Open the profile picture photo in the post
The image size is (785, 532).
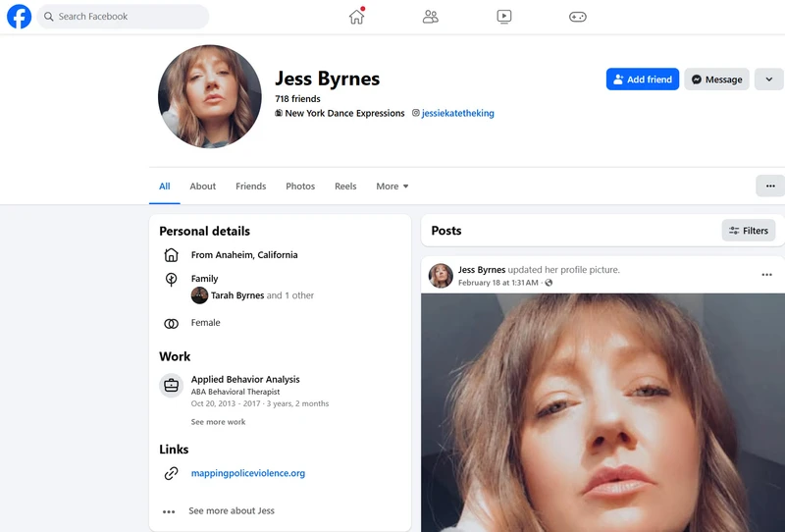click(x=602, y=412)
